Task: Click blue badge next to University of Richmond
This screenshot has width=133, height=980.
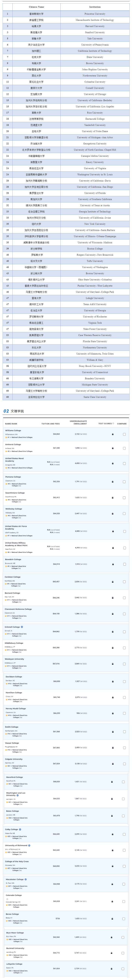Action: pos(29,845)
